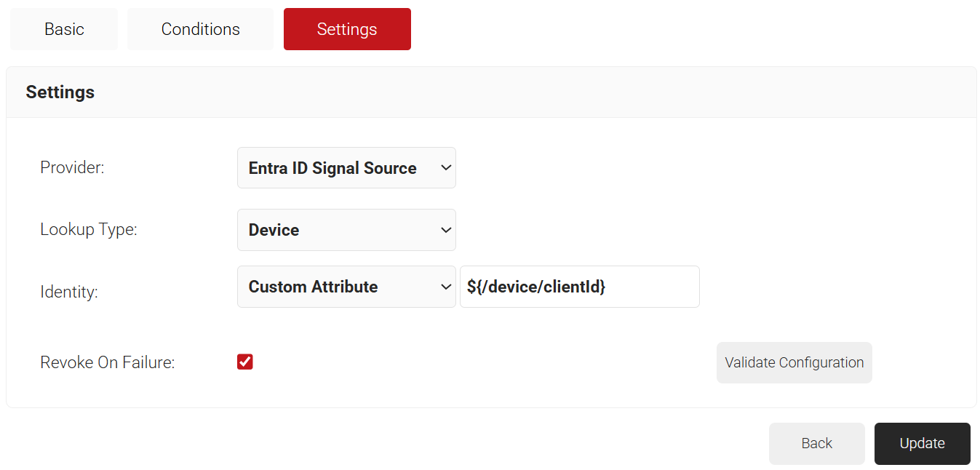Click the Revoke On Failure label

click(x=108, y=362)
